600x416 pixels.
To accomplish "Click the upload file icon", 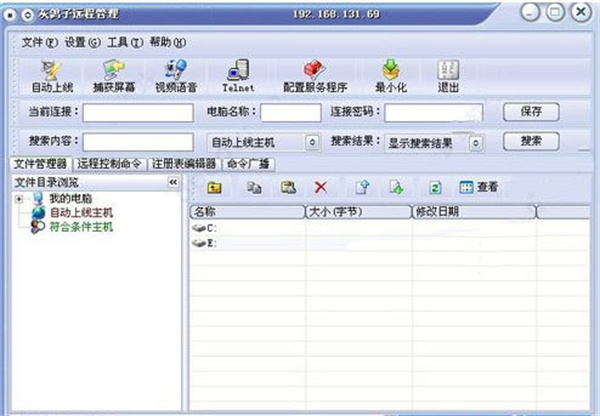I will pyautogui.click(x=362, y=187).
